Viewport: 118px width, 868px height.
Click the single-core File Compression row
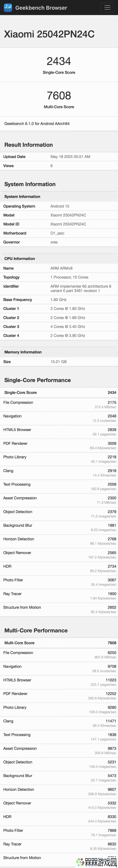[59, 405]
